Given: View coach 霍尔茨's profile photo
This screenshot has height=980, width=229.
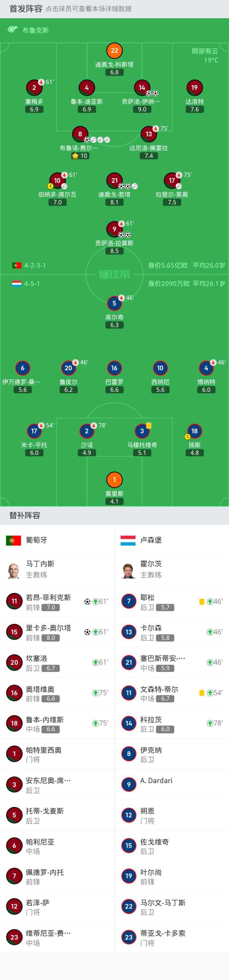Looking at the screenshot, I should tap(128, 570).
